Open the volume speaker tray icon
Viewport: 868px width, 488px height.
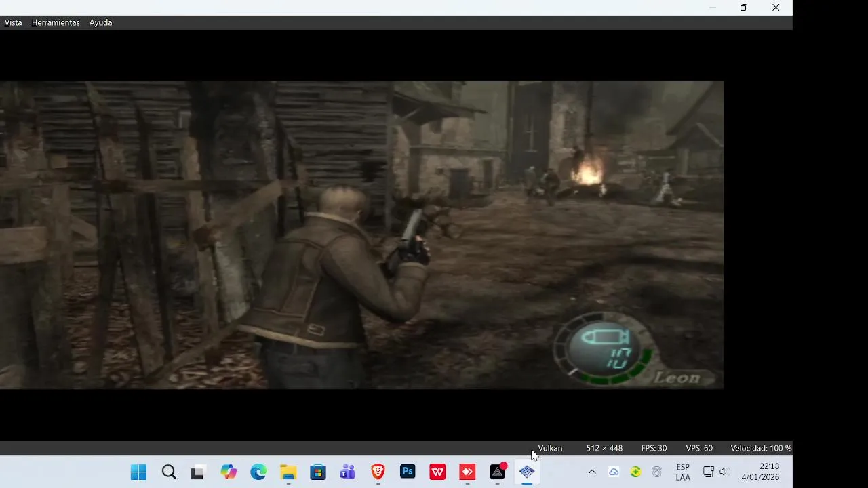[x=724, y=472]
